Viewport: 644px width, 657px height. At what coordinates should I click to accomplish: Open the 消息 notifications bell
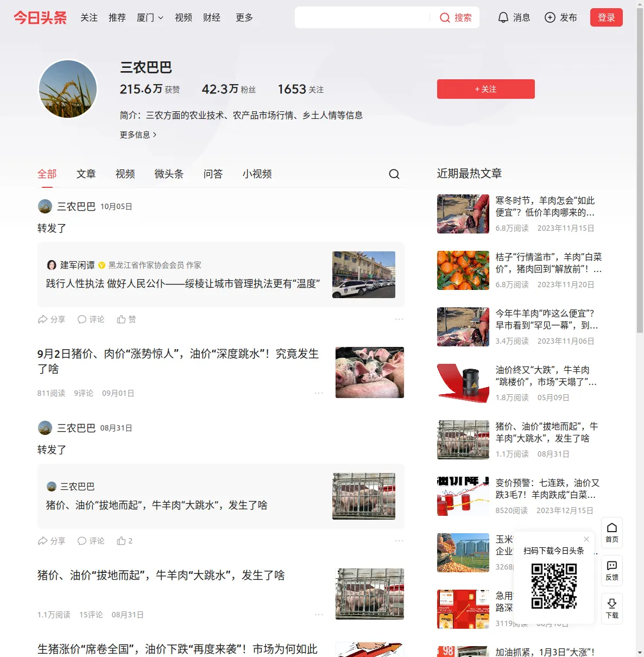click(503, 17)
